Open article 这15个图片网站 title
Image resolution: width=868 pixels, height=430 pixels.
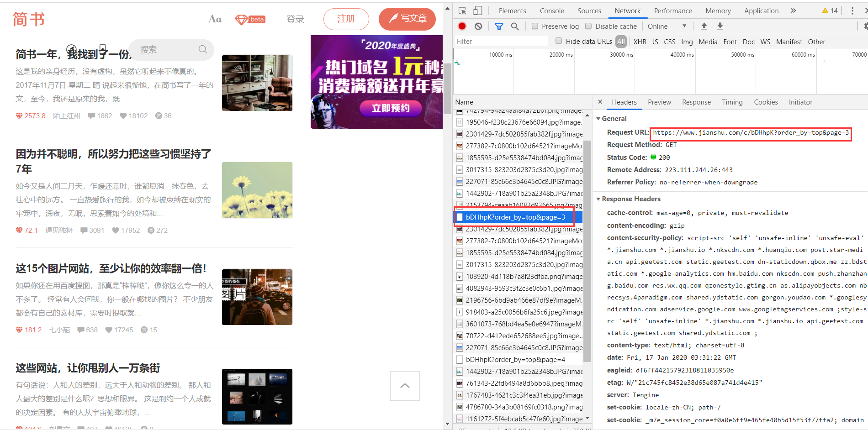[x=111, y=268]
